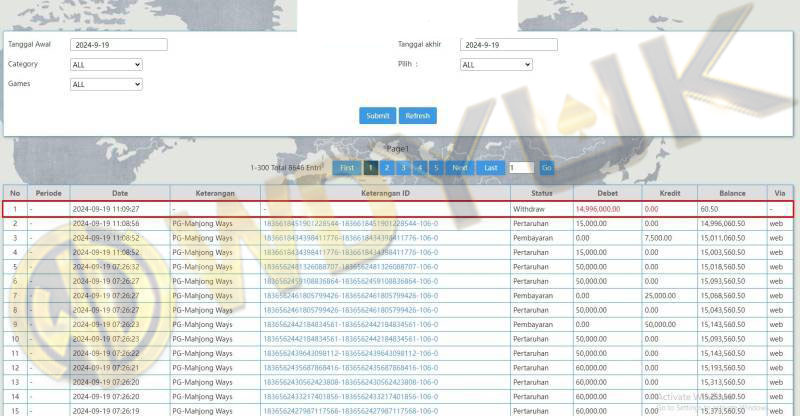
Task: Open the Keterangan ID link in row 10
Action: 351,339
